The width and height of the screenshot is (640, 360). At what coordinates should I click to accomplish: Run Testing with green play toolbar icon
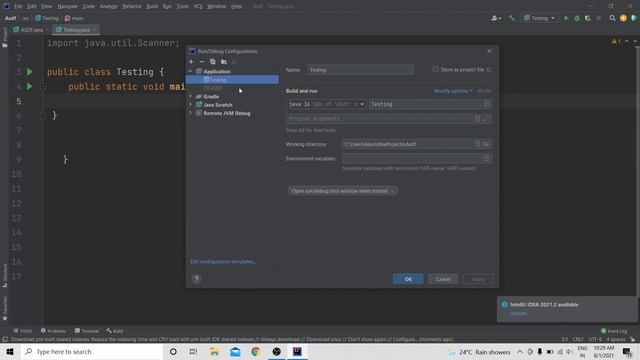tap(566, 18)
